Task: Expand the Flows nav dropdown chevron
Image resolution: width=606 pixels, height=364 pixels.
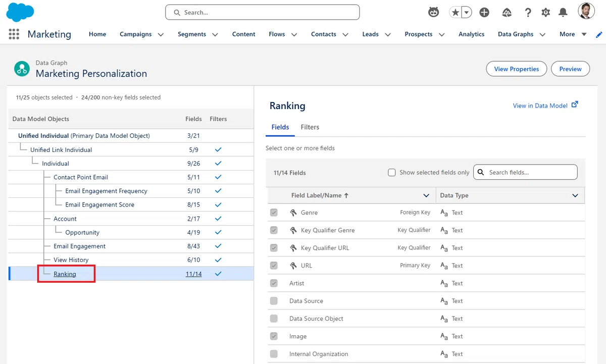Action: pyautogui.click(x=294, y=35)
